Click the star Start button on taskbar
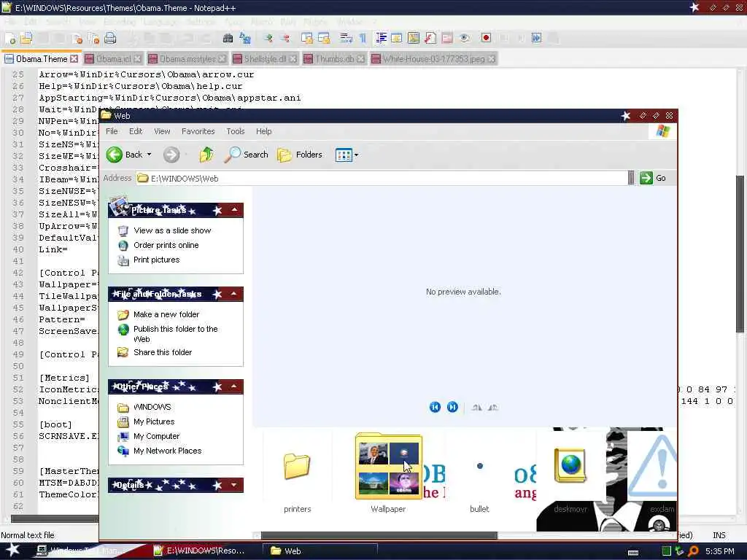The image size is (747, 560). click(12, 550)
